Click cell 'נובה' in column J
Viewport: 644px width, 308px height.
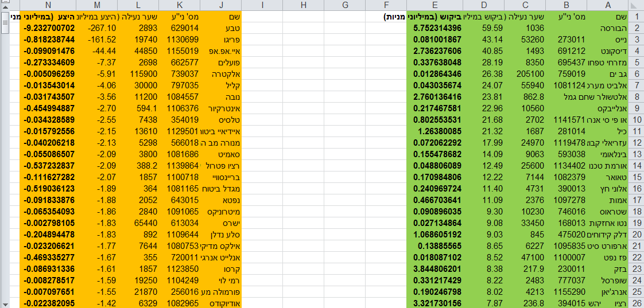coord(221,98)
